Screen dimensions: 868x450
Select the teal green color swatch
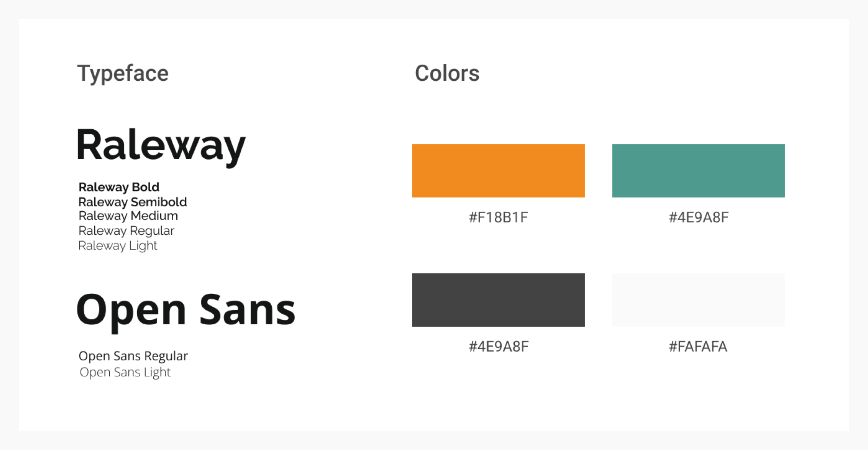(698, 171)
